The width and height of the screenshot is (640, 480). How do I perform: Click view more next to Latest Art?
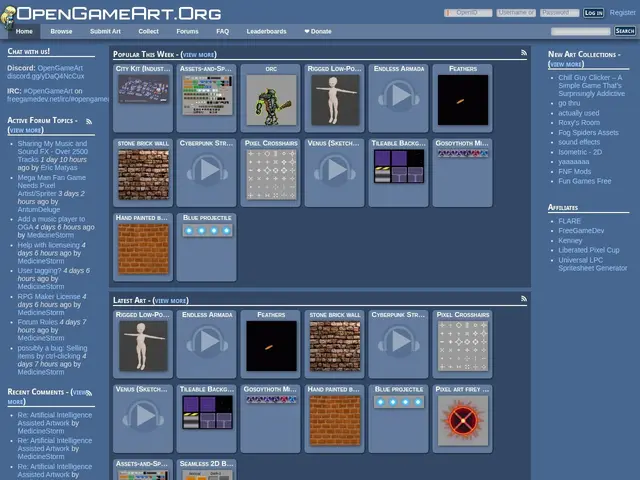(x=171, y=301)
